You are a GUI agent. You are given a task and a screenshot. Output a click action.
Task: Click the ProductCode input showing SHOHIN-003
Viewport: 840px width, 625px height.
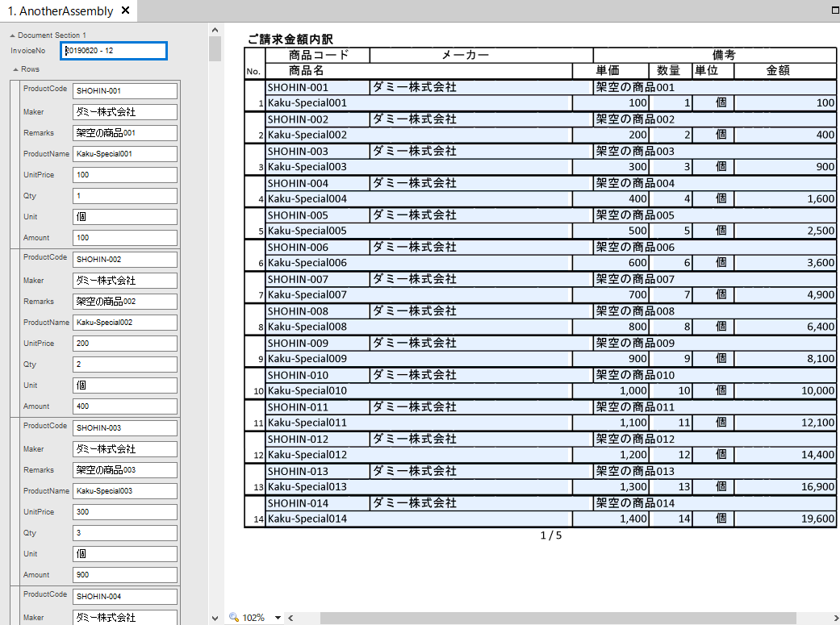[125, 428]
